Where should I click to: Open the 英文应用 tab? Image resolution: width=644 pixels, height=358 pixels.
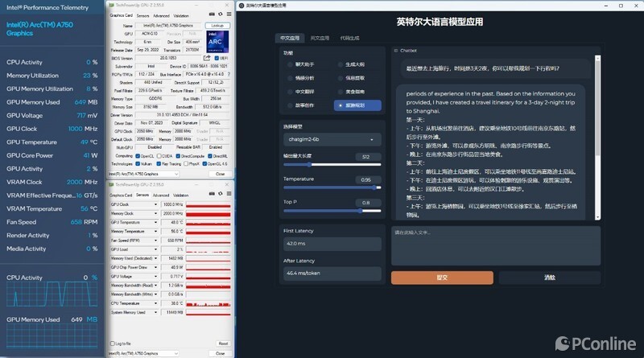(320, 38)
